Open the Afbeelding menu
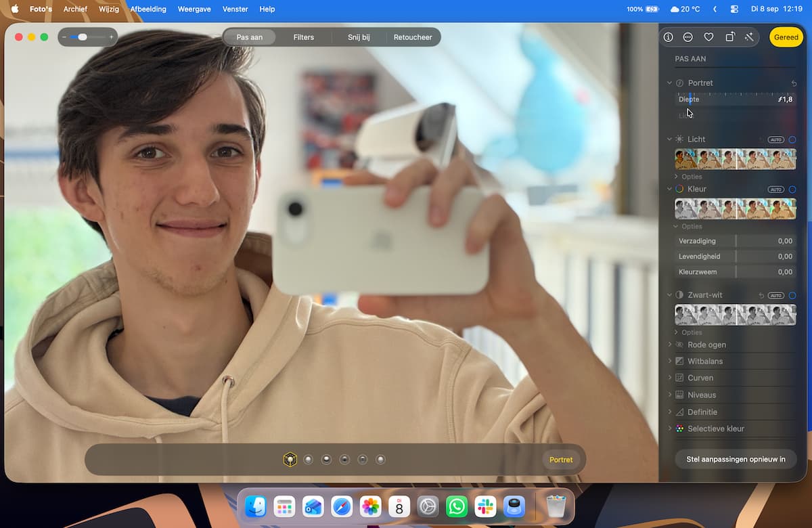 148,9
